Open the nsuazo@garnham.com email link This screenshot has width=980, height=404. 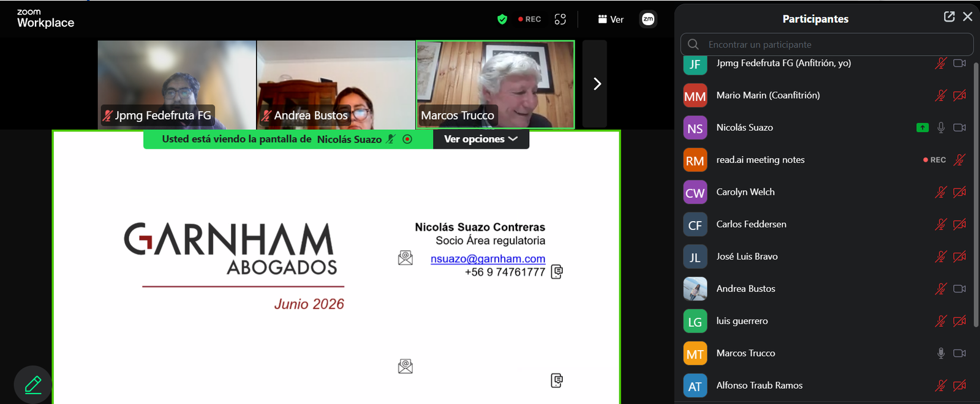click(x=488, y=259)
